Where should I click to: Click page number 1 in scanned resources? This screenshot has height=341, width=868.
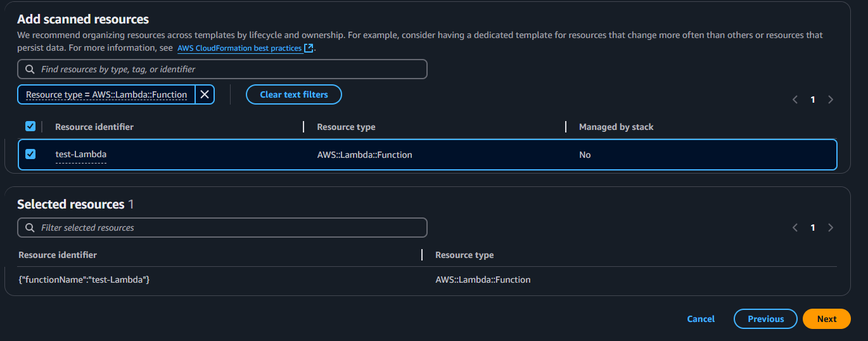click(813, 100)
